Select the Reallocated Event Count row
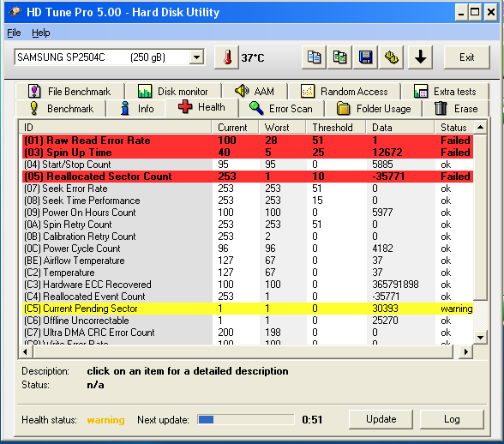Image resolution: width=504 pixels, height=444 pixels. (248, 297)
